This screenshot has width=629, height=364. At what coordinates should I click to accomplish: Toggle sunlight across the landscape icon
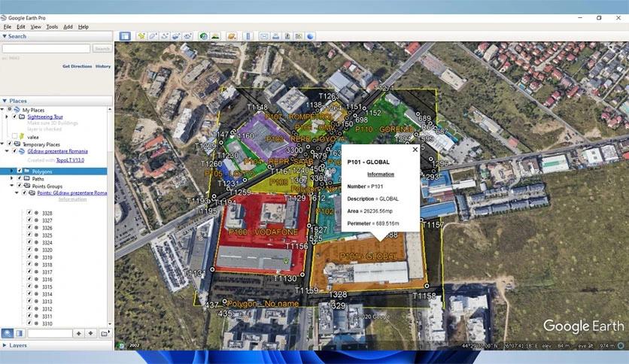tap(215, 36)
